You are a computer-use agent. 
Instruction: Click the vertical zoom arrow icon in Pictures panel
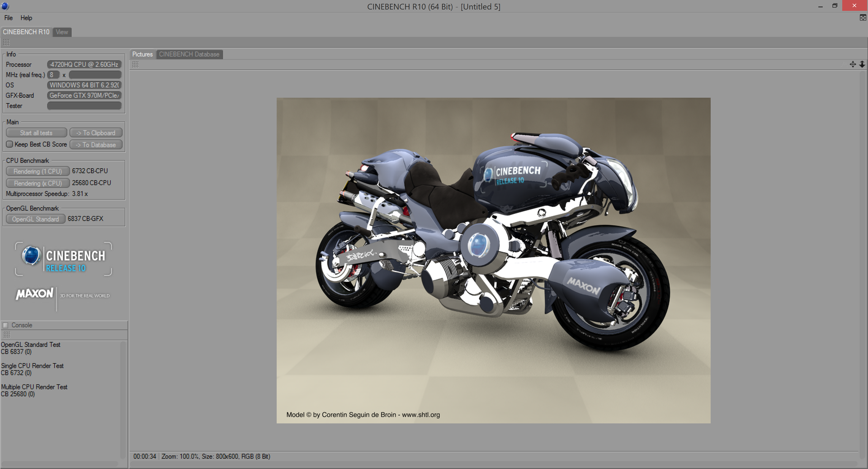862,64
